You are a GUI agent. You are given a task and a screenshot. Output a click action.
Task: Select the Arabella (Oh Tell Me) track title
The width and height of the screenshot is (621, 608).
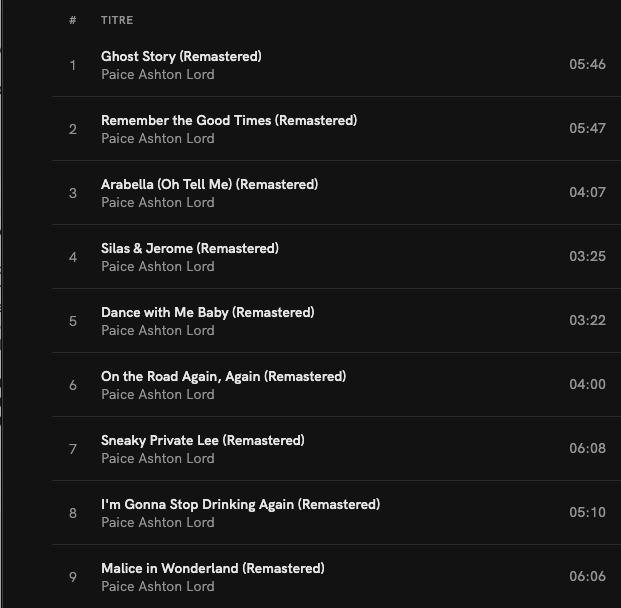tap(209, 185)
